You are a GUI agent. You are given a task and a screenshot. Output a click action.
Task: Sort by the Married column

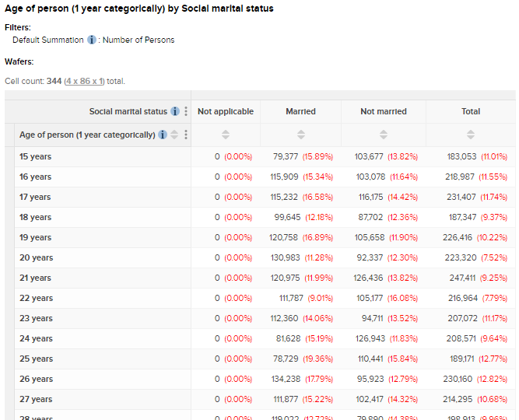pos(300,135)
